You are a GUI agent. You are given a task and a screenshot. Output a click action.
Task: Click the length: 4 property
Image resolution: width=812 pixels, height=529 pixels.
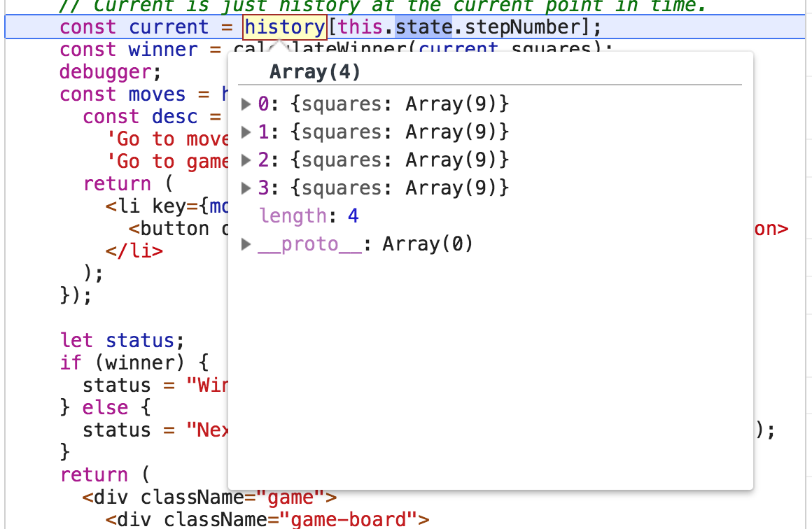pos(309,216)
